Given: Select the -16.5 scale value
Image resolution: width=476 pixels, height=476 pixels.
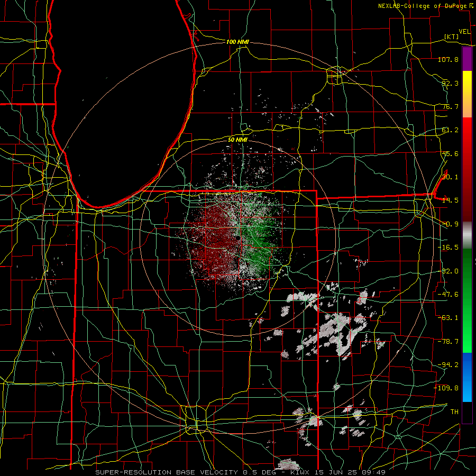Looking at the screenshot, I should pyautogui.click(x=448, y=247).
